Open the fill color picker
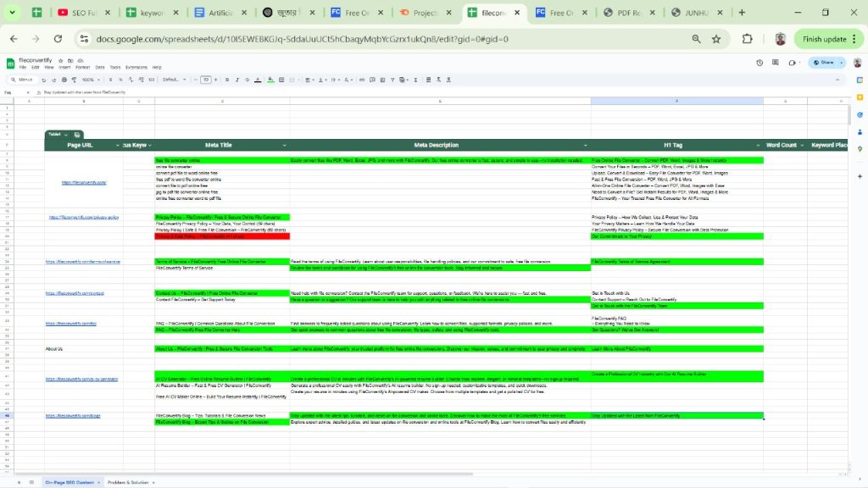 pyautogui.click(x=270, y=80)
